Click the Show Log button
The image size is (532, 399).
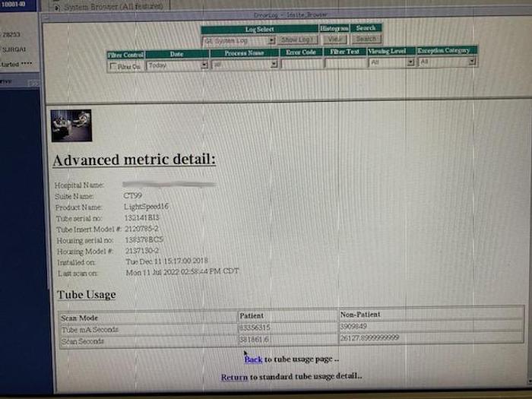[298, 39]
